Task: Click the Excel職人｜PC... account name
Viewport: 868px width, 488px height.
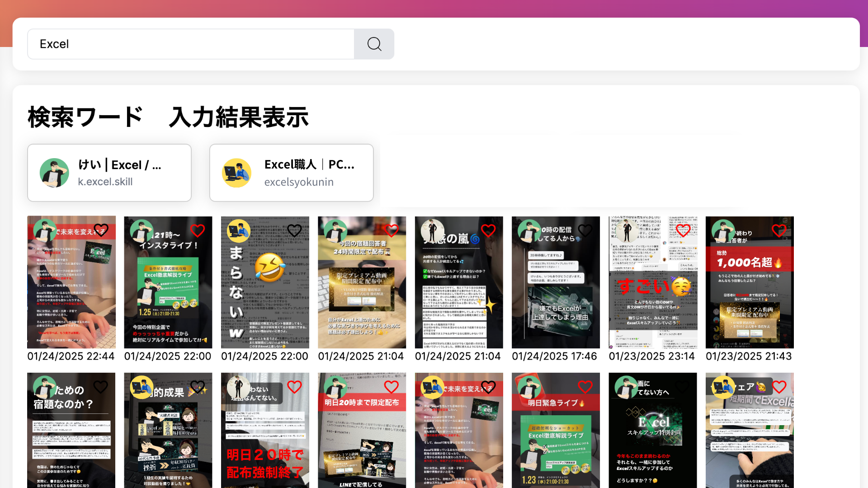Action: pos(309,164)
